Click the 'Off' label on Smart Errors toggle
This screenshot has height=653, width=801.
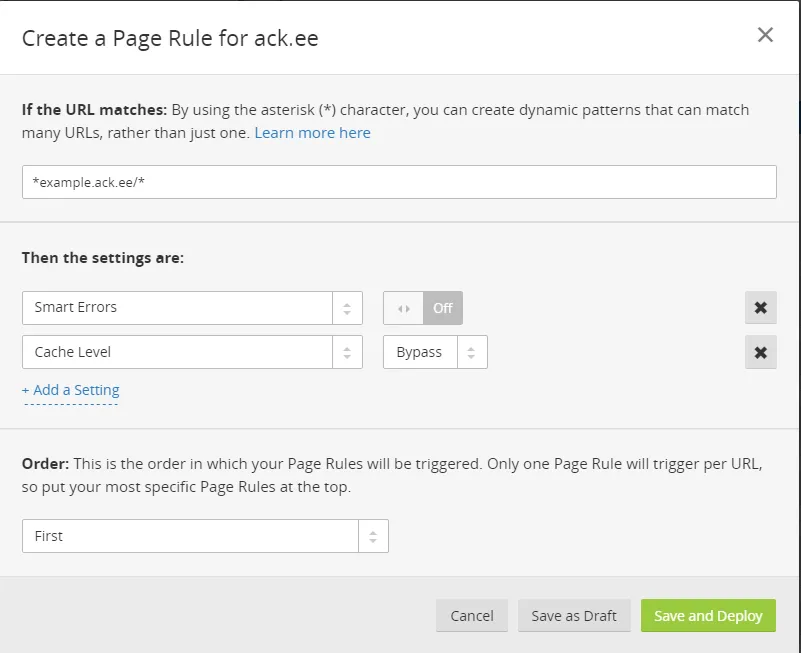(x=443, y=308)
